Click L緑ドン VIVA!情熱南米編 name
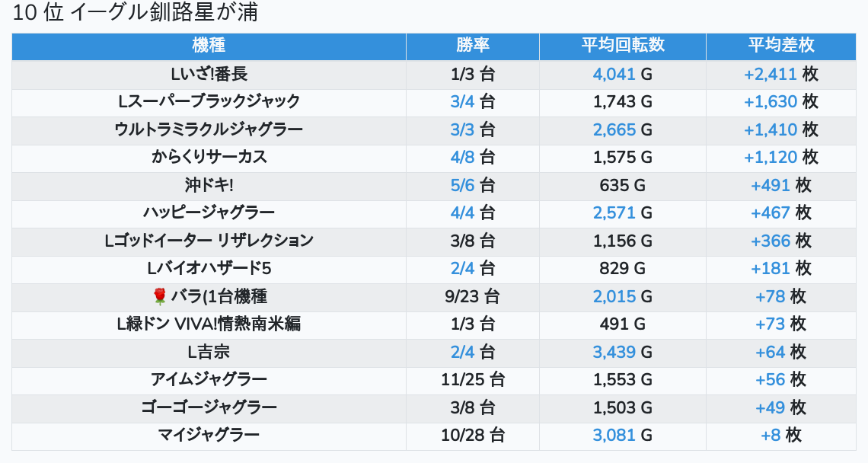This screenshot has width=868, height=463. (209, 324)
